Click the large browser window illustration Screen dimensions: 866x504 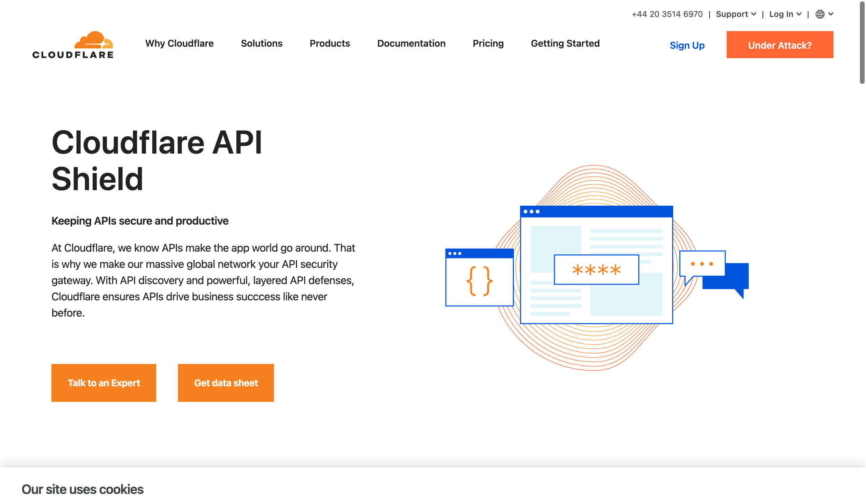point(596,237)
